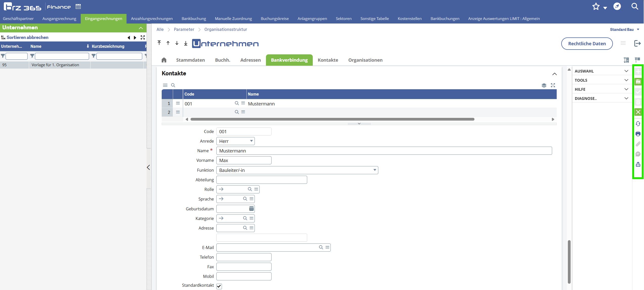The image size is (644, 290).
Task: Click the horizontal scrollbar in Kontakte table
Action: [332, 119]
